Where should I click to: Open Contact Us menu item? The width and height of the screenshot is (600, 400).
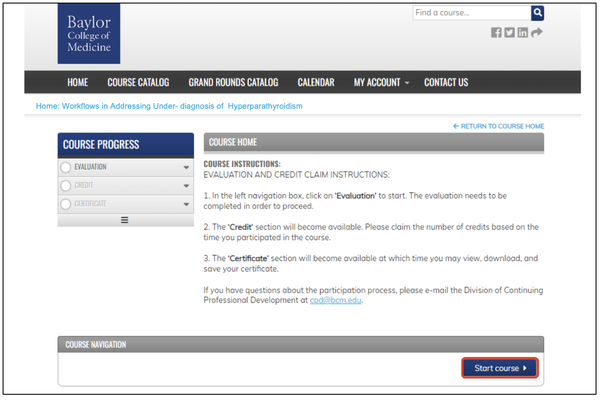tap(446, 82)
